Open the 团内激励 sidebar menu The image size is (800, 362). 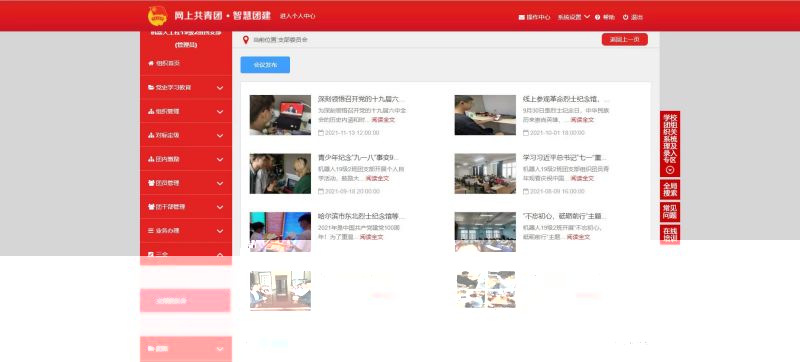(186, 159)
